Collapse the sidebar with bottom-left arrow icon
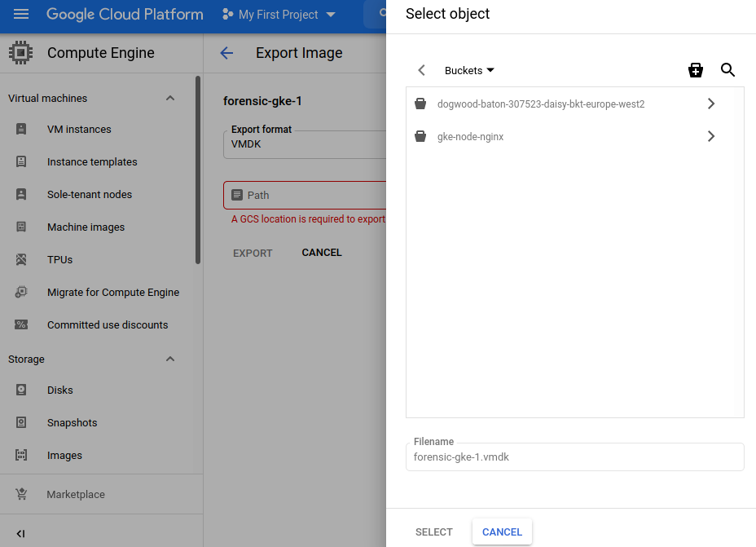Image resolution: width=756 pixels, height=547 pixels. 21,533
